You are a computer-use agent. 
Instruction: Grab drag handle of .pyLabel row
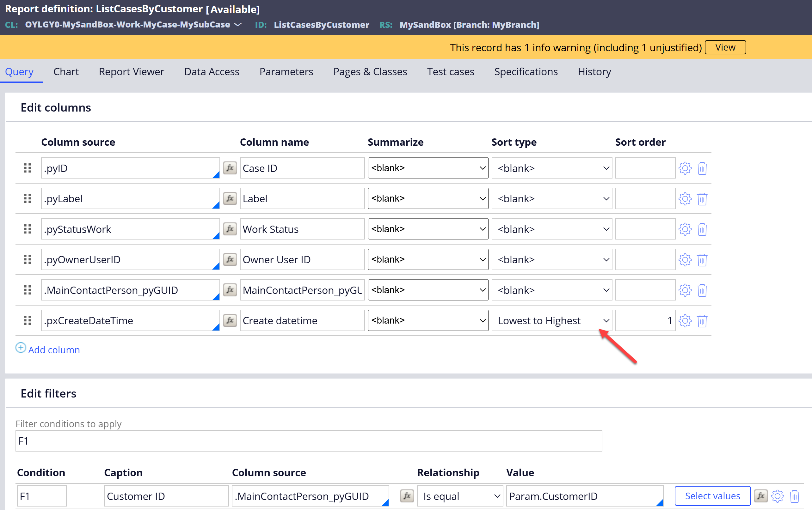[28, 198]
